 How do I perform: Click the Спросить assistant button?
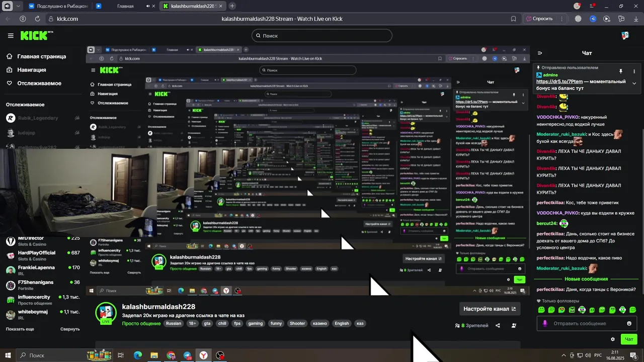pyautogui.click(x=539, y=19)
